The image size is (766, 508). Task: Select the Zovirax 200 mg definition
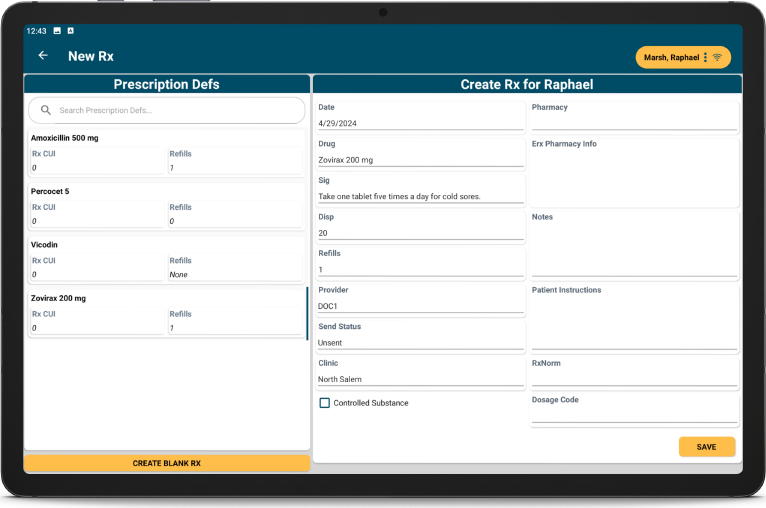[x=166, y=313]
